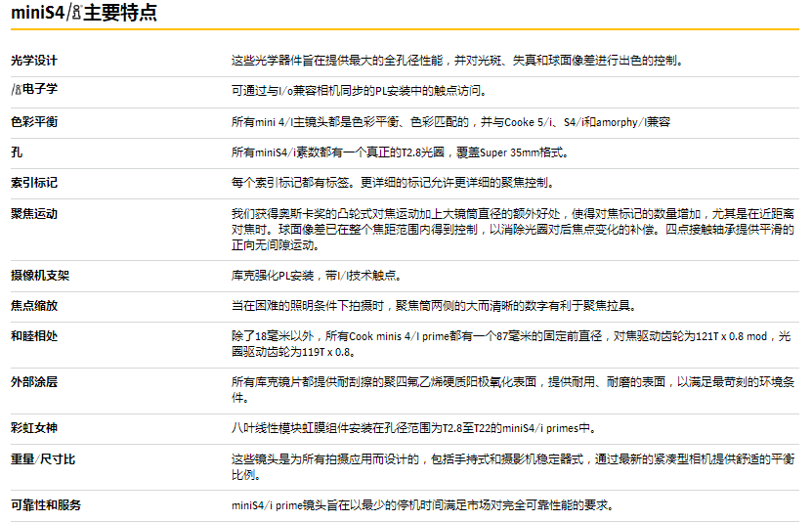Click the iris description starting '八叶线性模块虹膜'

pos(414,428)
